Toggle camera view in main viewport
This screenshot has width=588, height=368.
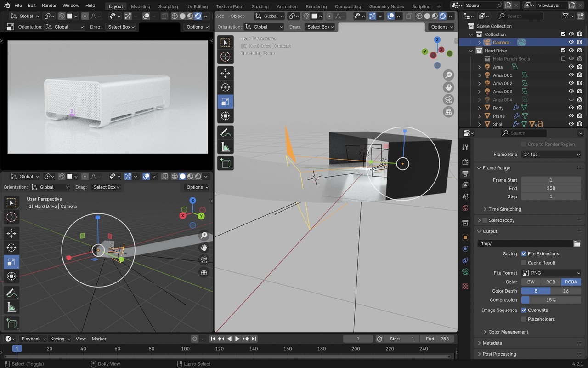[x=448, y=99]
